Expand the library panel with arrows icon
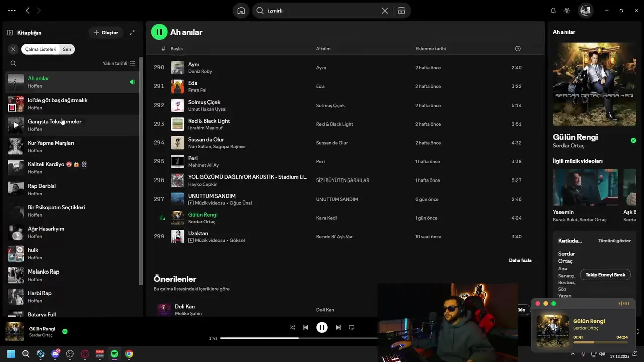This screenshot has height=362, width=644. tap(132, 32)
